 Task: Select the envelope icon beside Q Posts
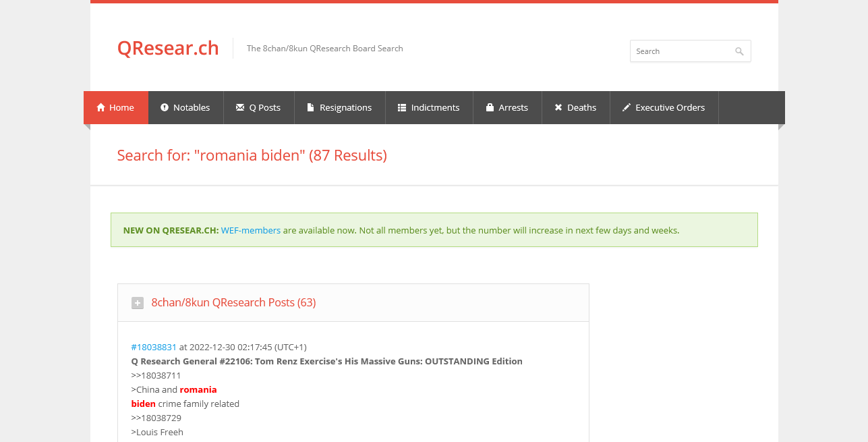(240, 107)
